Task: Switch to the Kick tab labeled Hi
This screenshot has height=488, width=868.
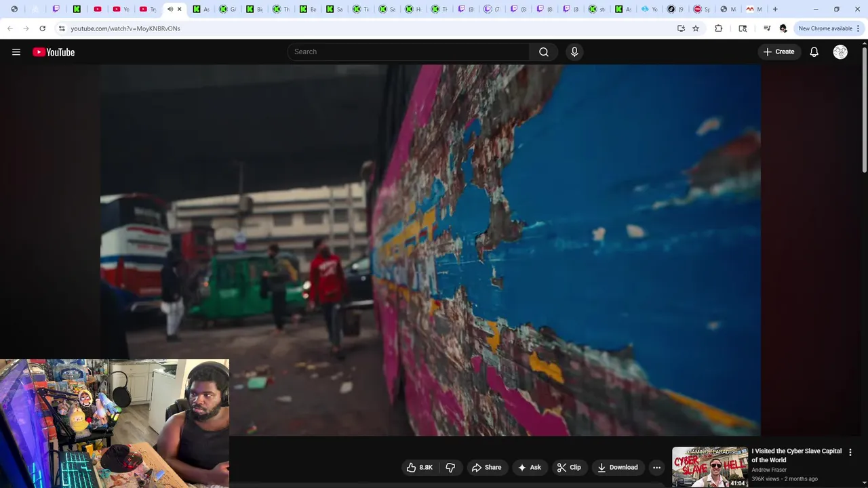Action: pyautogui.click(x=414, y=9)
